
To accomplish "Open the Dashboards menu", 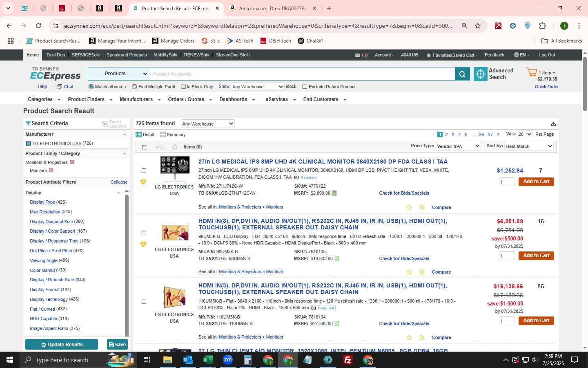I will (237, 99).
